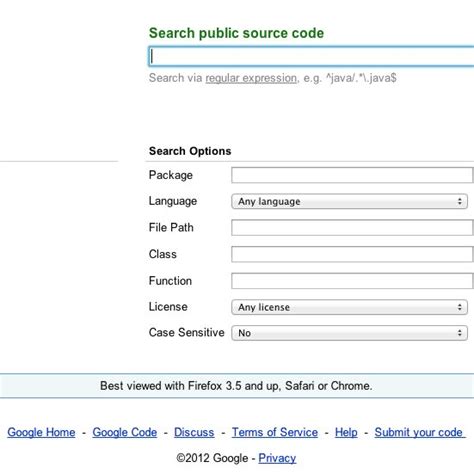Open the Discuss link
The width and height of the screenshot is (474, 474).
pyautogui.click(x=194, y=432)
